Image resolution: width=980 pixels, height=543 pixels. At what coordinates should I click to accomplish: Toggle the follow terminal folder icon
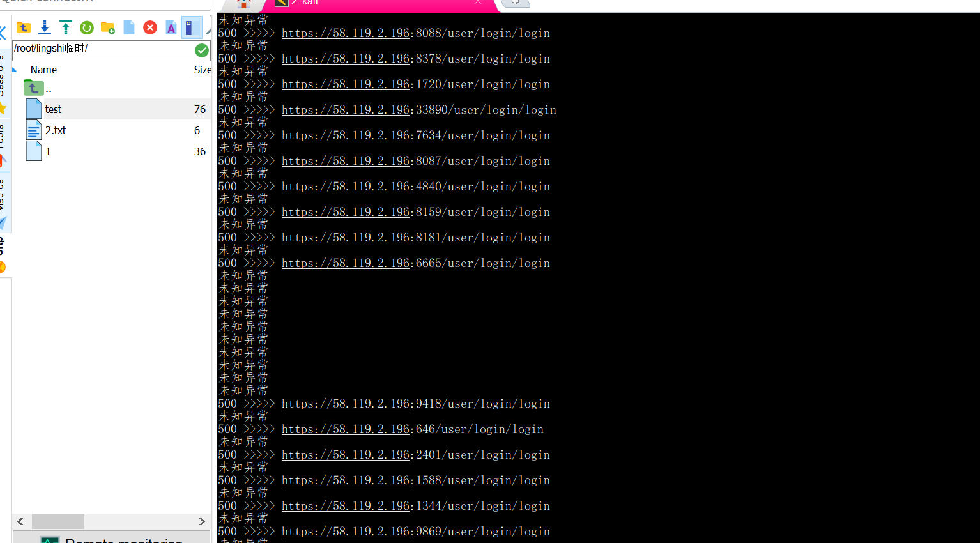click(191, 27)
